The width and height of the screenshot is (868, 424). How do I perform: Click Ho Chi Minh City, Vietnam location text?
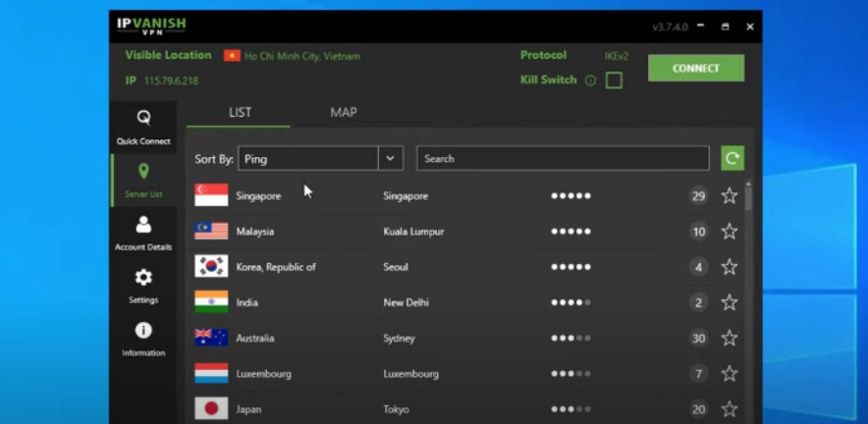[x=302, y=57]
